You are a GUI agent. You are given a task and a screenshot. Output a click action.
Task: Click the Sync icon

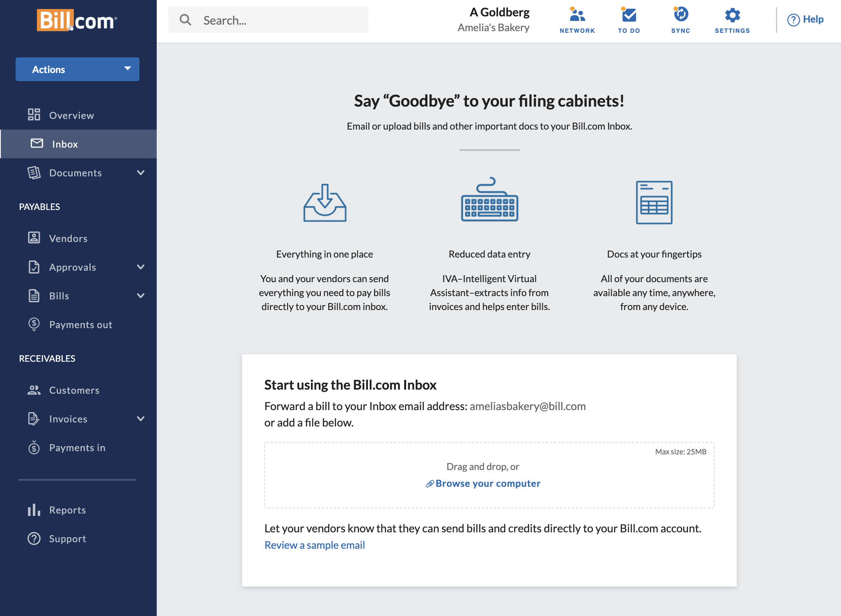click(x=681, y=15)
